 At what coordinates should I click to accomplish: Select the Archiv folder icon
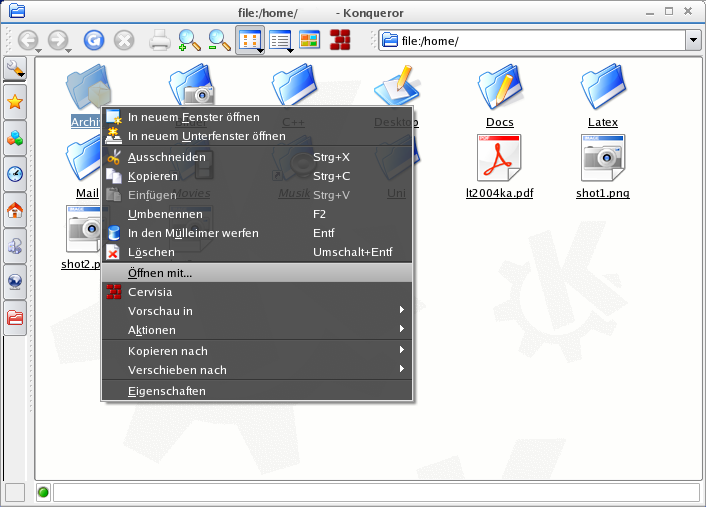[x=88, y=88]
